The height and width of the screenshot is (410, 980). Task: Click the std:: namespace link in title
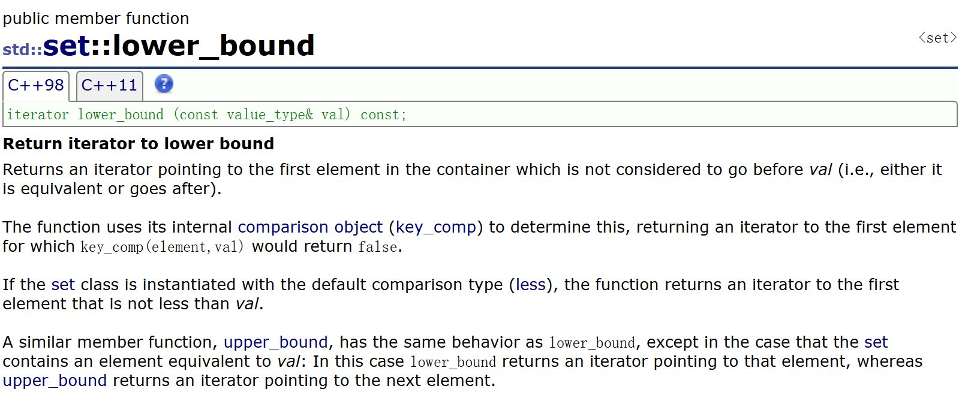[22, 49]
